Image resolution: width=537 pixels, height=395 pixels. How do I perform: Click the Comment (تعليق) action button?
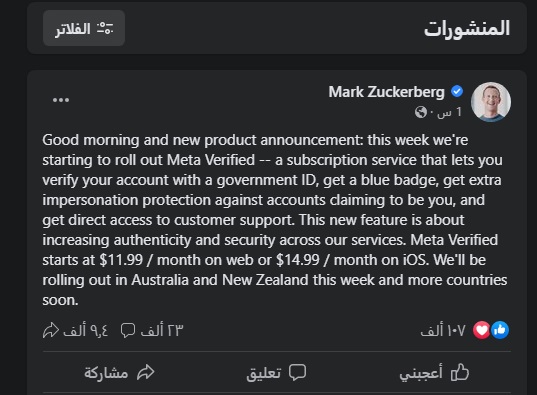click(x=276, y=372)
